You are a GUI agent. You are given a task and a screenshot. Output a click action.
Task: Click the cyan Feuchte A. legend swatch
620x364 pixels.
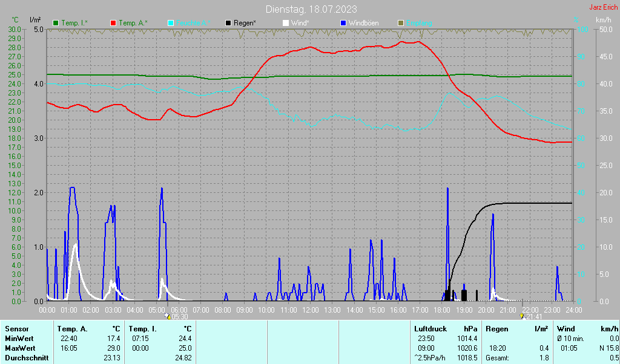(171, 24)
